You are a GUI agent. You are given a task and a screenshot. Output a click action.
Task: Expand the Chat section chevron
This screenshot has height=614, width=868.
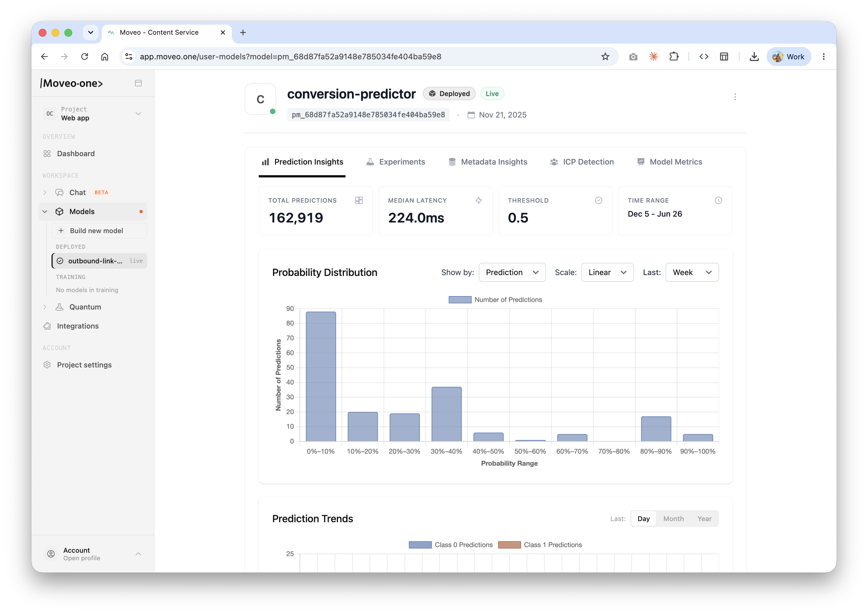click(45, 193)
